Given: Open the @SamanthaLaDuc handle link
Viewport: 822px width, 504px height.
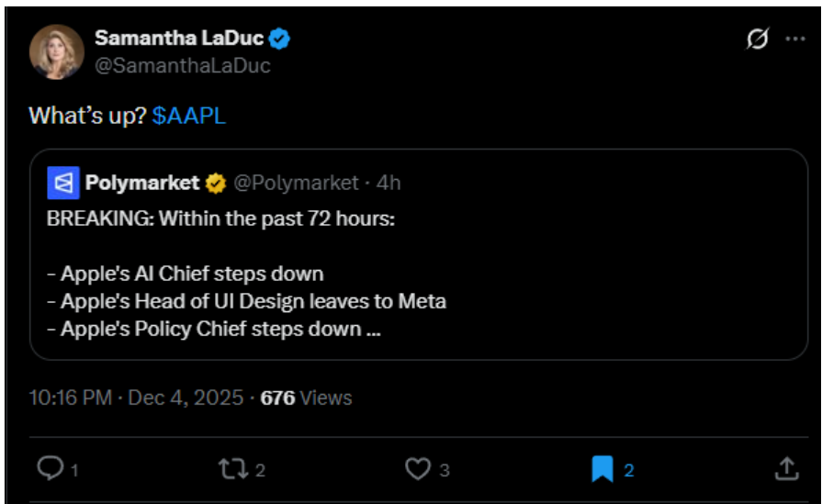Looking at the screenshot, I should [183, 65].
